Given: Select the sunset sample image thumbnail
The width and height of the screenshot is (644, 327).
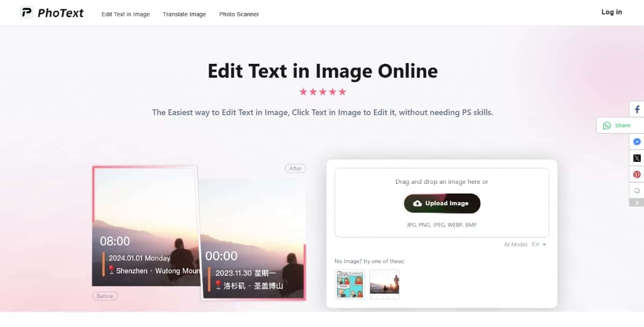Looking at the screenshot, I should click(x=384, y=284).
